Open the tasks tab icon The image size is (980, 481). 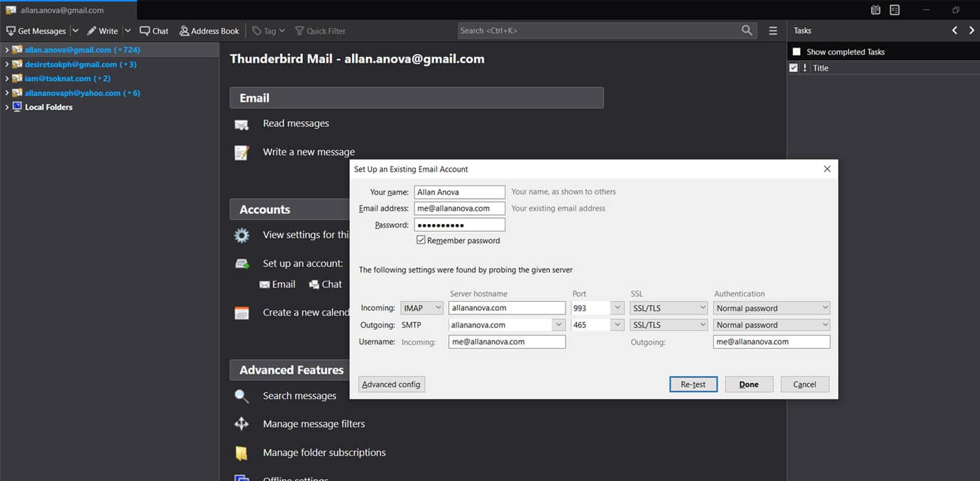[895, 10]
